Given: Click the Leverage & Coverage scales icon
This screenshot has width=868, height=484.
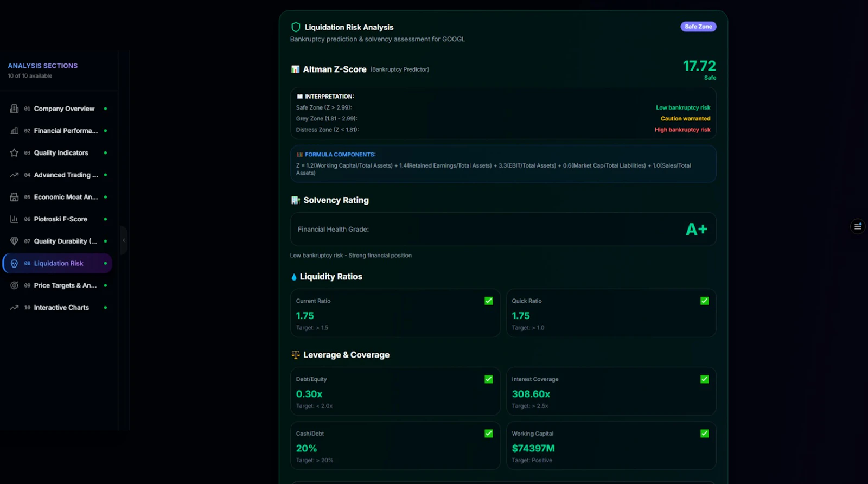Looking at the screenshot, I should coord(296,355).
